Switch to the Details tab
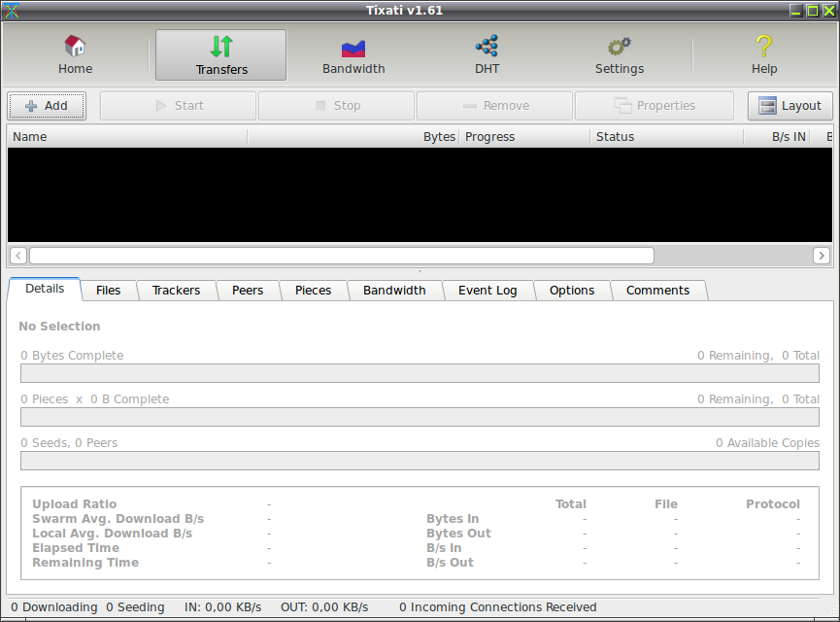Viewport: 840px width, 622px height. tap(45, 289)
